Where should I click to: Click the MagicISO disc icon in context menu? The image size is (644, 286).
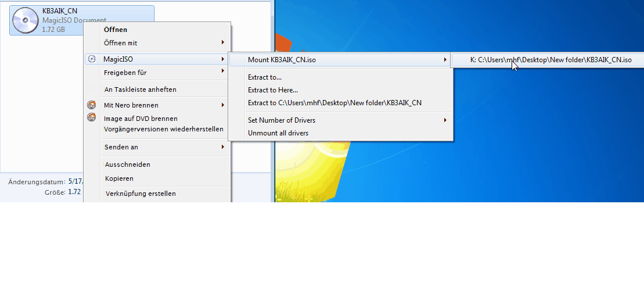[92, 59]
